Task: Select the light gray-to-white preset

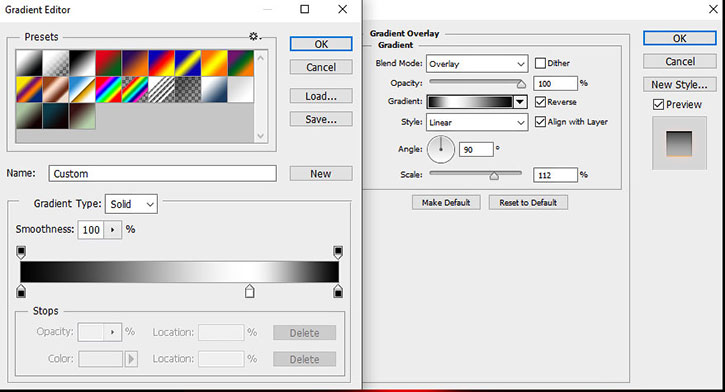Action: pos(240,89)
